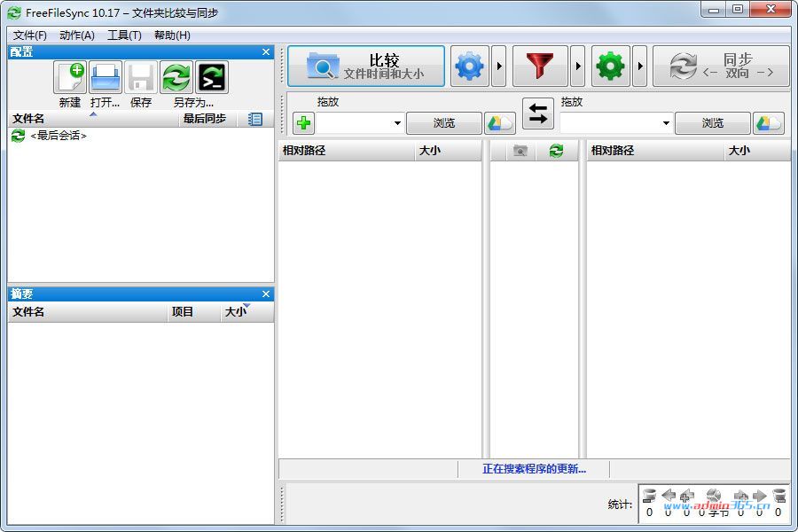Expand the arrow beside the comparison settings gear

point(499,66)
